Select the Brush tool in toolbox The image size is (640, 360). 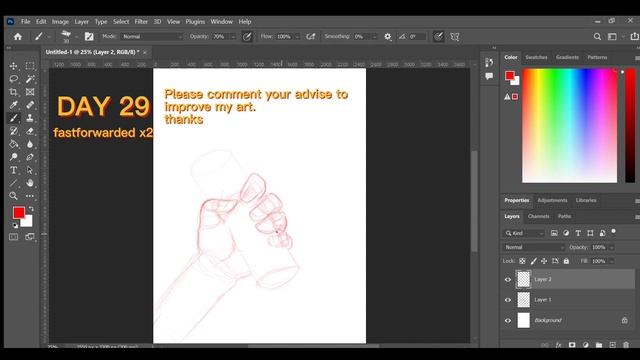(x=13, y=118)
